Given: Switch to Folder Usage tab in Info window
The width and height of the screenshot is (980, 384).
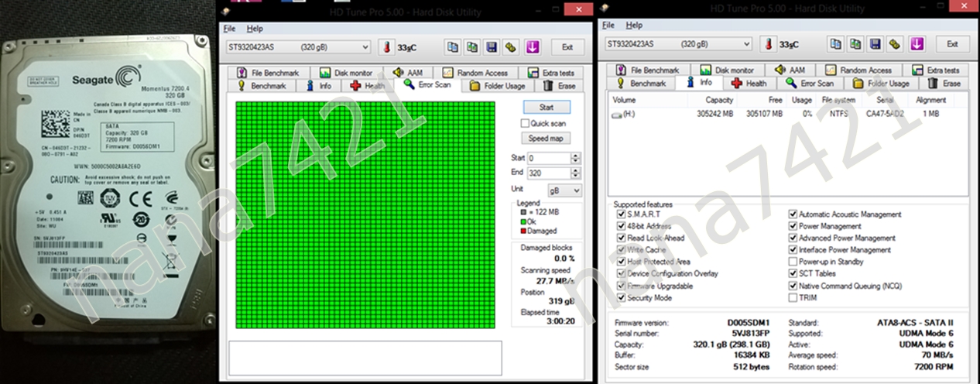Looking at the screenshot, I should click(881, 83).
